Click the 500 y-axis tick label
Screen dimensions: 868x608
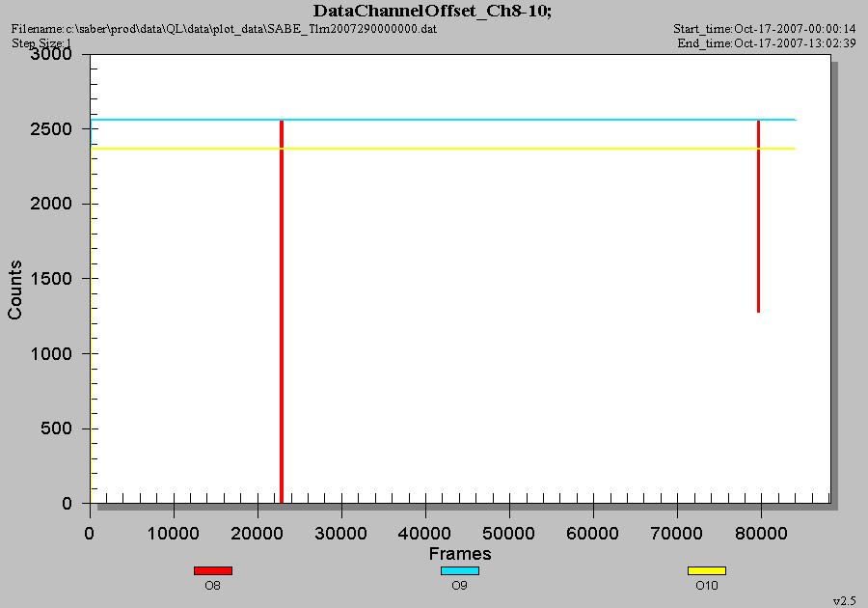(56, 428)
